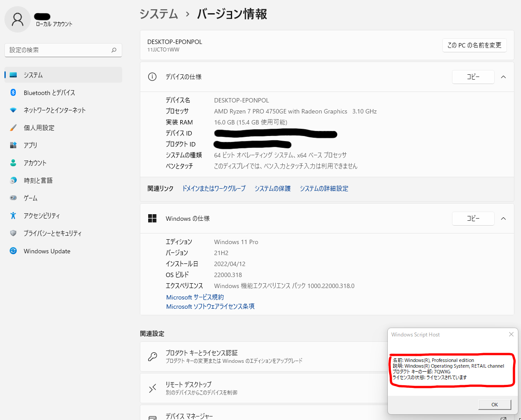Screen dimensions: 521x420
Task: Click the AMD Ryzen 7 PRO 4750GE processor text
Action: click(x=295, y=111)
